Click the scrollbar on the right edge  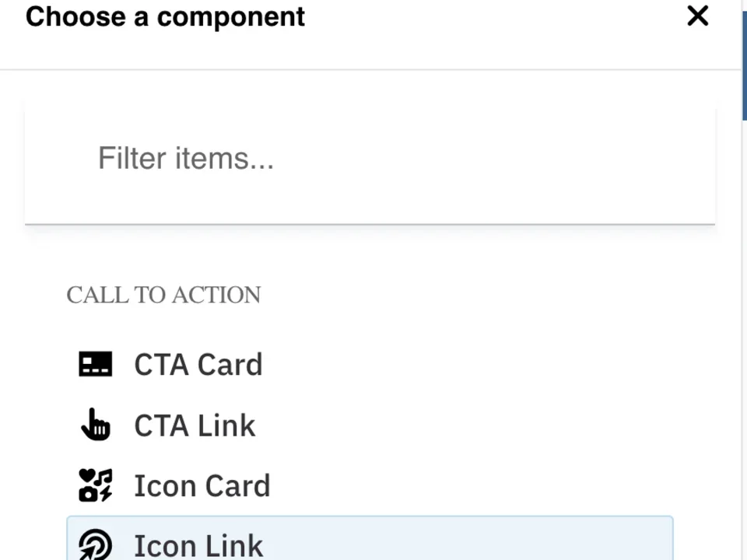pyautogui.click(x=743, y=58)
